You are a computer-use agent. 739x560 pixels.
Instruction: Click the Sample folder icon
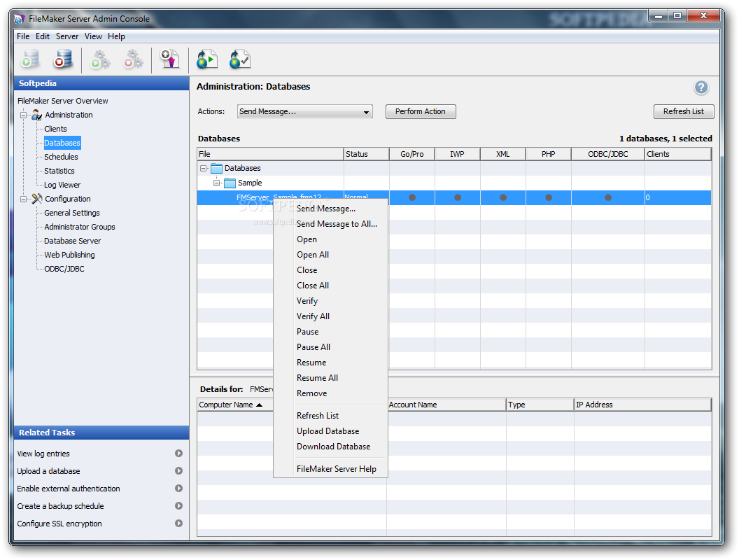point(230,183)
